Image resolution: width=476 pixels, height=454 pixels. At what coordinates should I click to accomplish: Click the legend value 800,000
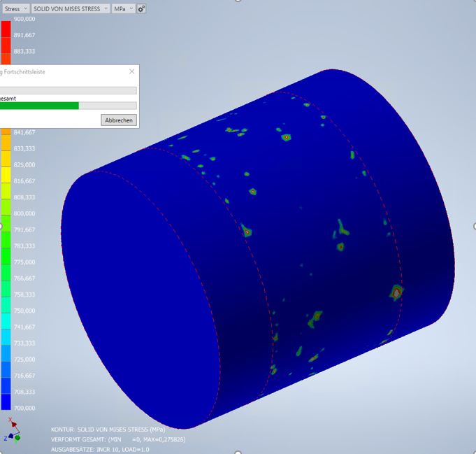pyautogui.click(x=24, y=213)
